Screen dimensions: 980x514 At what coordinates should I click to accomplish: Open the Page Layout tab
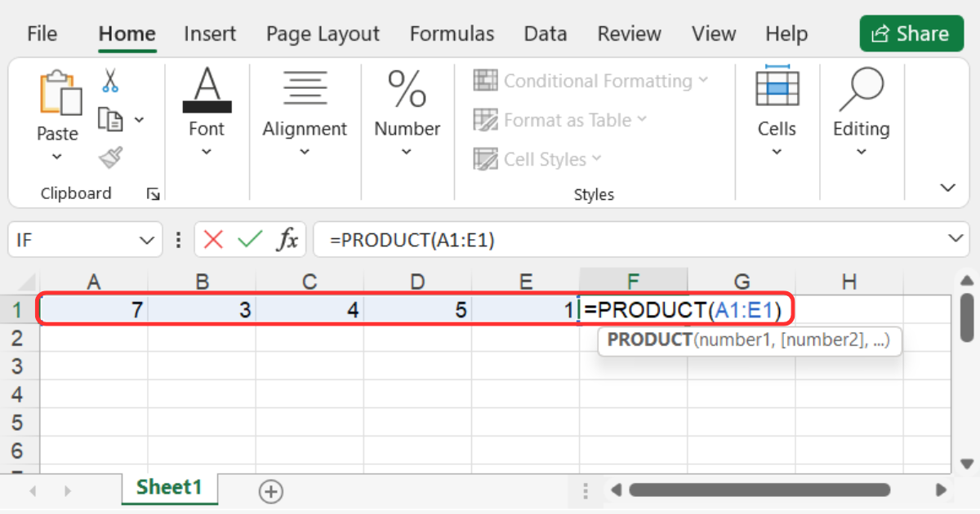click(x=323, y=34)
